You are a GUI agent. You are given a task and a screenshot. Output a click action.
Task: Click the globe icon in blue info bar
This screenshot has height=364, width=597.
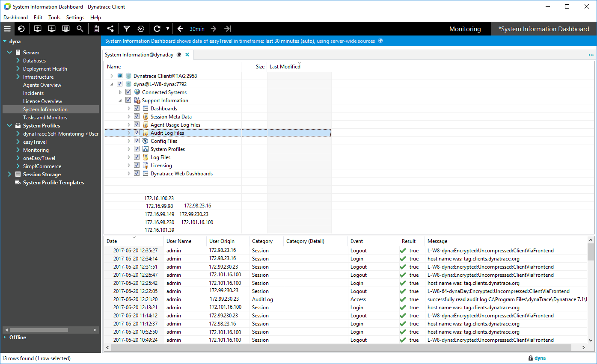pyautogui.click(x=380, y=41)
